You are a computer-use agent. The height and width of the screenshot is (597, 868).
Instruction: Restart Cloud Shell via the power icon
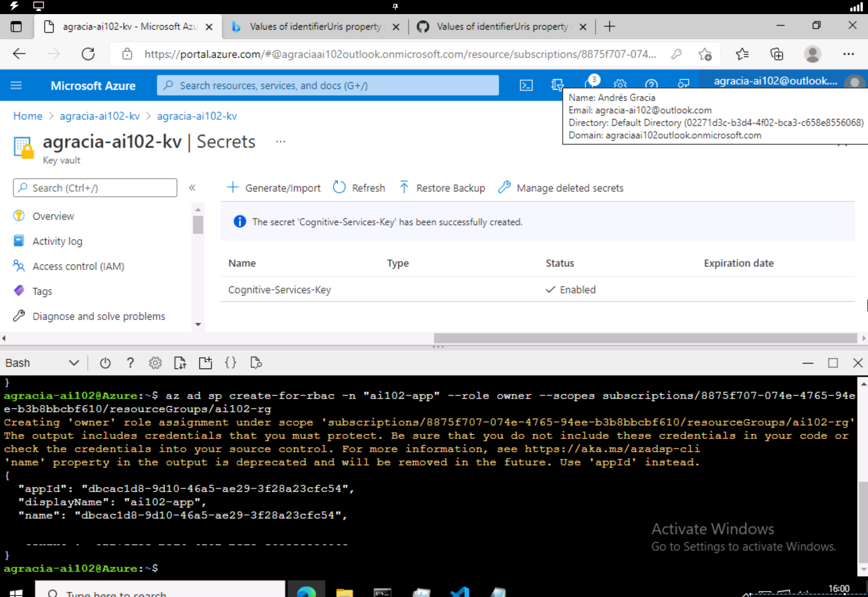pyautogui.click(x=105, y=363)
